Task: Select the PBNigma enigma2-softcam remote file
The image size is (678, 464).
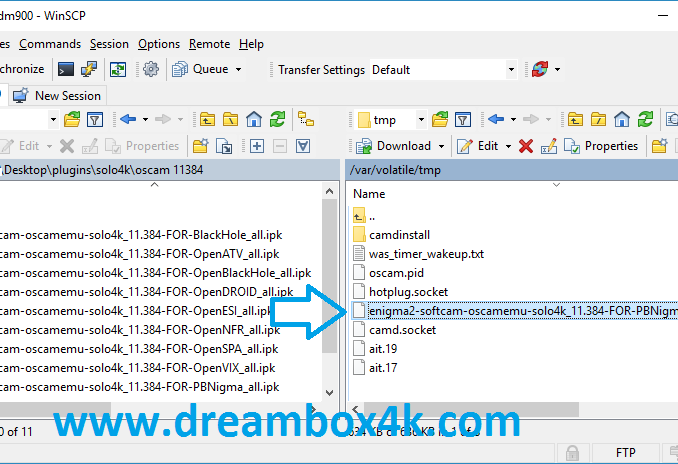Action: coord(515,311)
